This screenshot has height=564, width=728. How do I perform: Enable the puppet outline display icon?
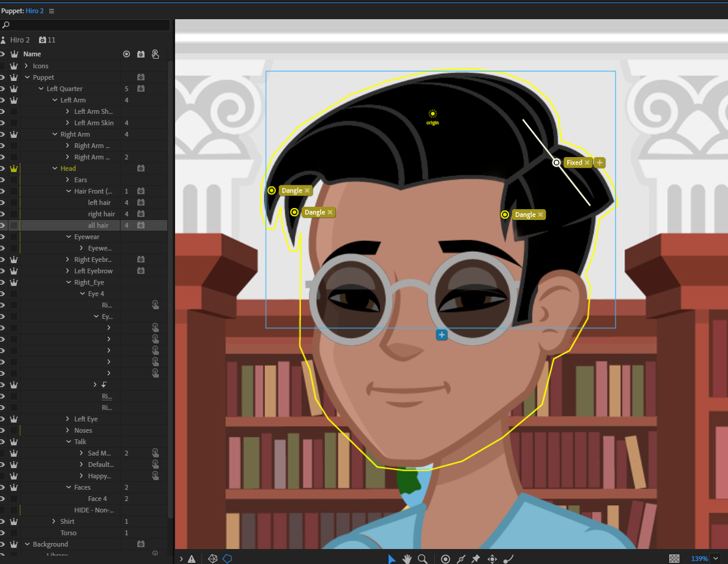[227, 558]
